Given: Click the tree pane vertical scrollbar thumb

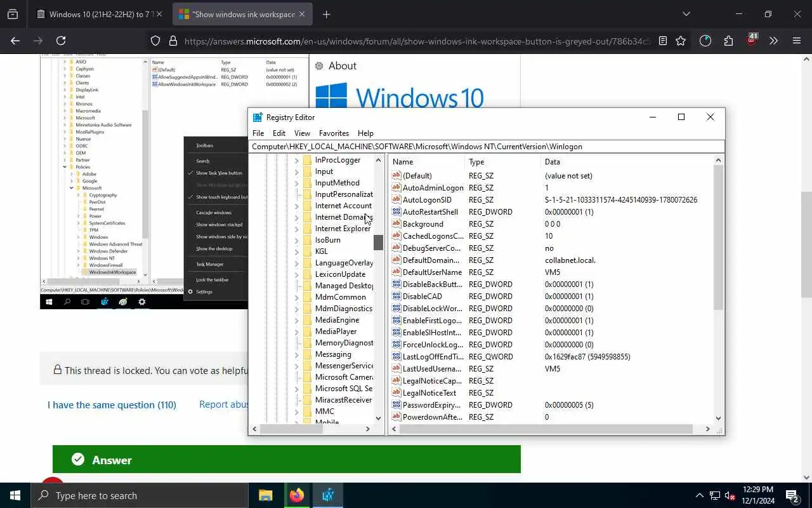Looking at the screenshot, I should coord(378,242).
